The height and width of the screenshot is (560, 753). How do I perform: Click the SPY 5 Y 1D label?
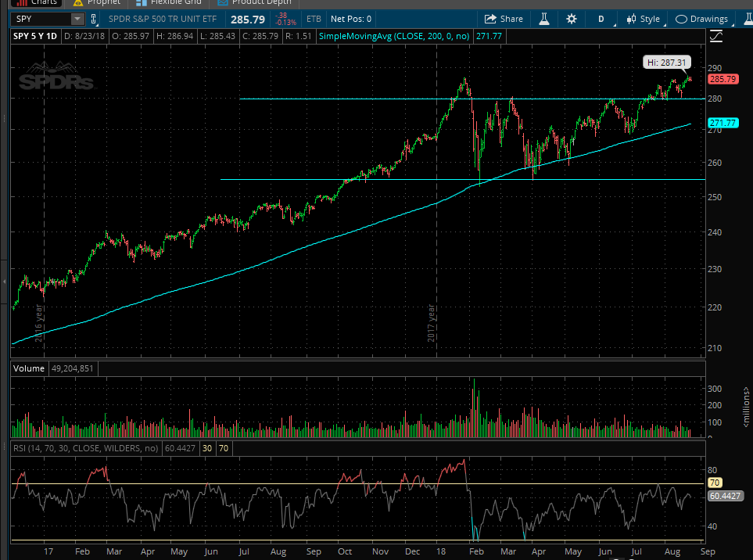[35, 36]
